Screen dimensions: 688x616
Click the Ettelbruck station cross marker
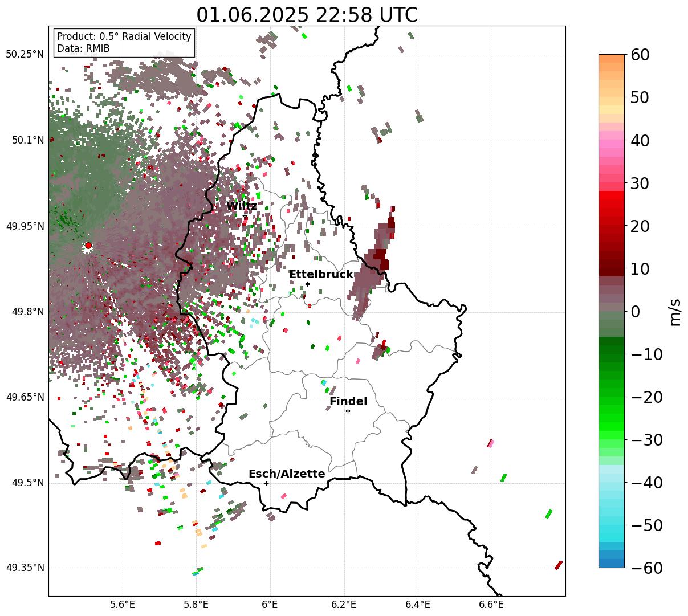pos(307,284)
